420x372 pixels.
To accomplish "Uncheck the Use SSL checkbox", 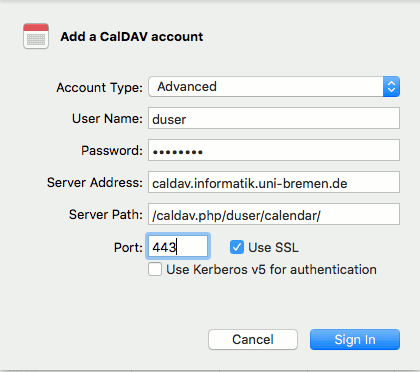I will (237, 247).
